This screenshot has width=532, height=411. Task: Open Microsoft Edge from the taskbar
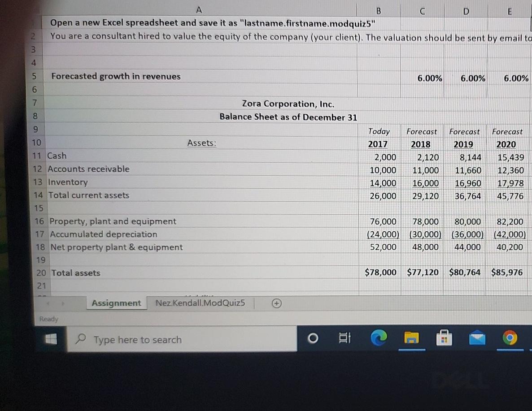click(x=379, y=338)
